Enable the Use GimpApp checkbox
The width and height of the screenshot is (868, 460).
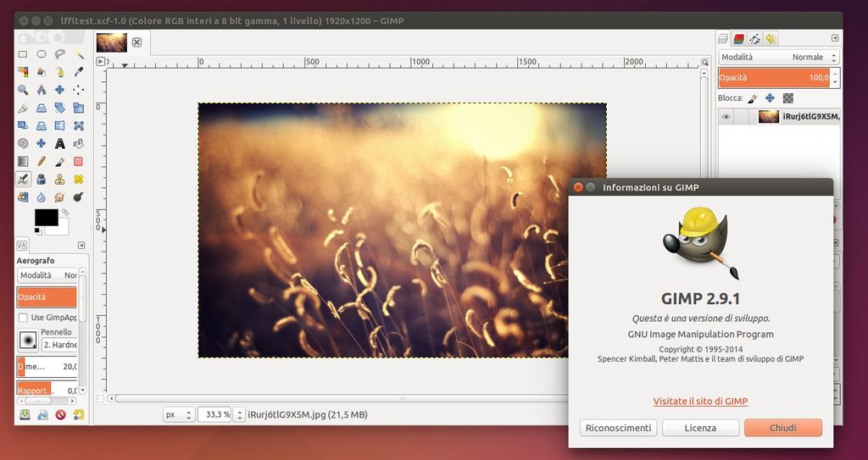point(23,318)
